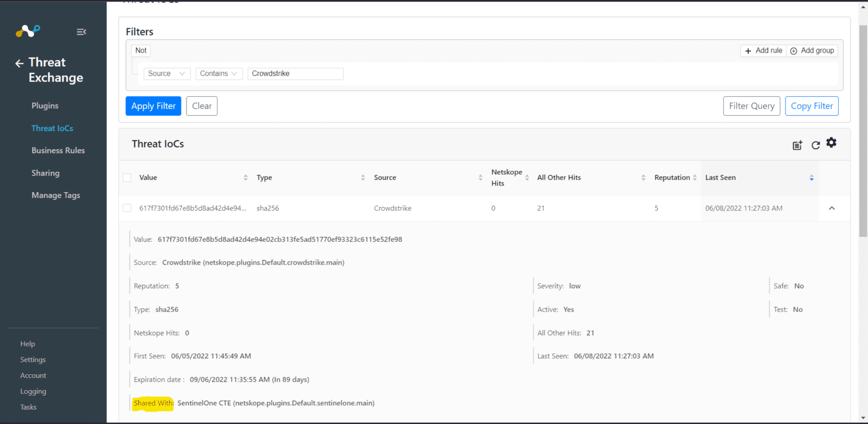Select all rows via header checkbox
This screenshot has width=868, height=424.
pyautogui.click(x=127, y=177)
